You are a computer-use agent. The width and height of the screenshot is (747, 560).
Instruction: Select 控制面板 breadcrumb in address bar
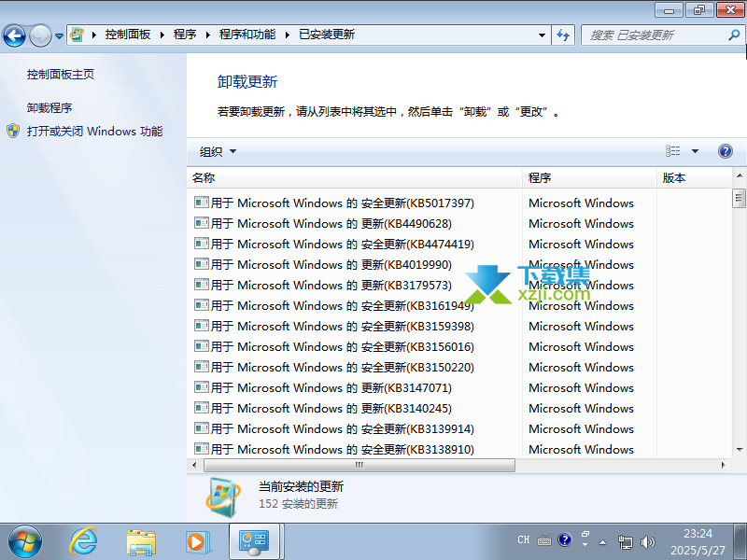click(128, 35)
